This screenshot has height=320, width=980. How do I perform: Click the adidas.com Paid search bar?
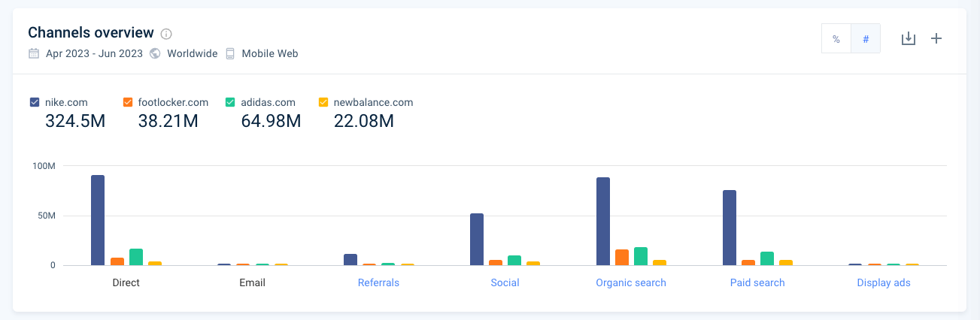pyautogui.click(x=767, y=258)
